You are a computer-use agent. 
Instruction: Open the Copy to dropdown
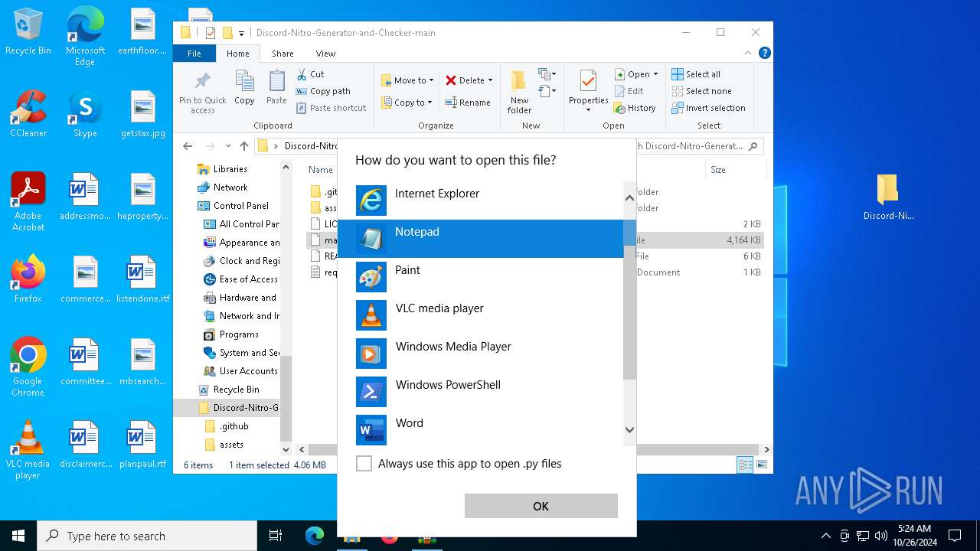[x=407, y=103]
